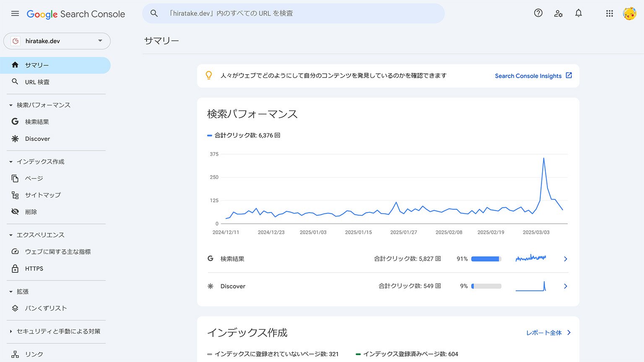Click the crossed-eye icon beside 削除

[x=15, y=212]
